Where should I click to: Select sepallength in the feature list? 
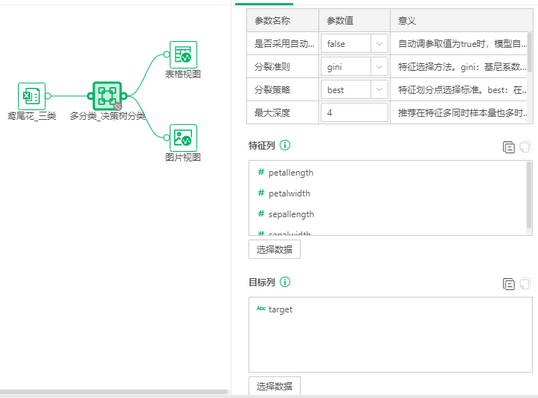point(291,214)
